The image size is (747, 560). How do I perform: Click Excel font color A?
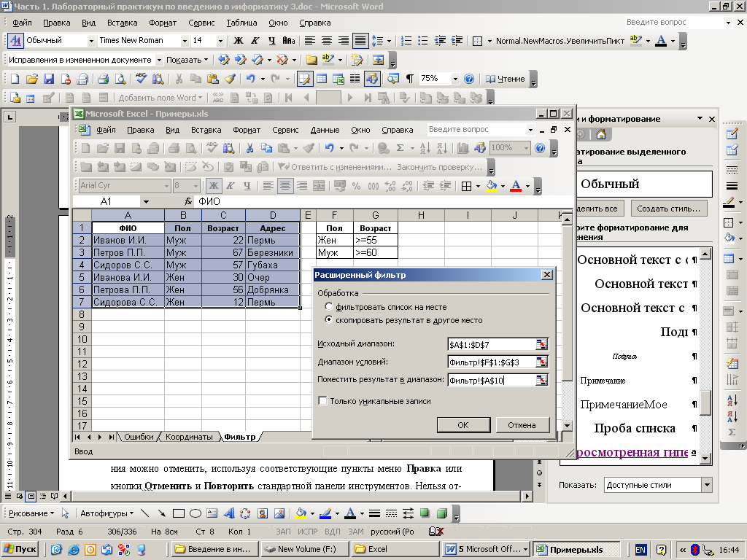[x=516, y=186]
